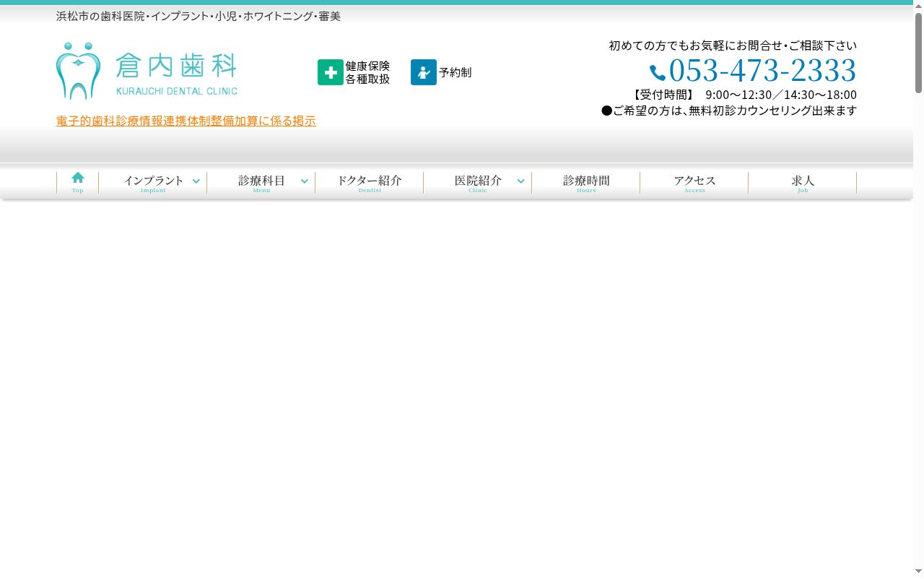Click the page vertical scrollbar thumb
This screenshot has height=578, width=924.
coord(918,52)
